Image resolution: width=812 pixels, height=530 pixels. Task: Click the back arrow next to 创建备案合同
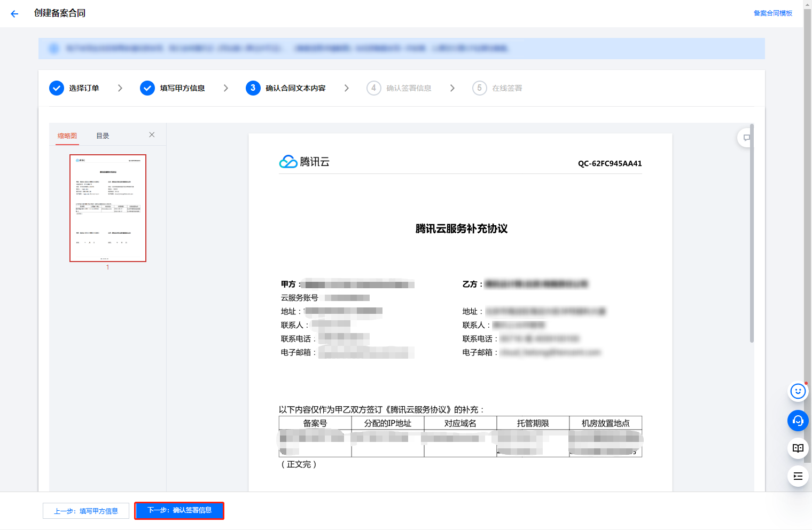pos(14,14)
